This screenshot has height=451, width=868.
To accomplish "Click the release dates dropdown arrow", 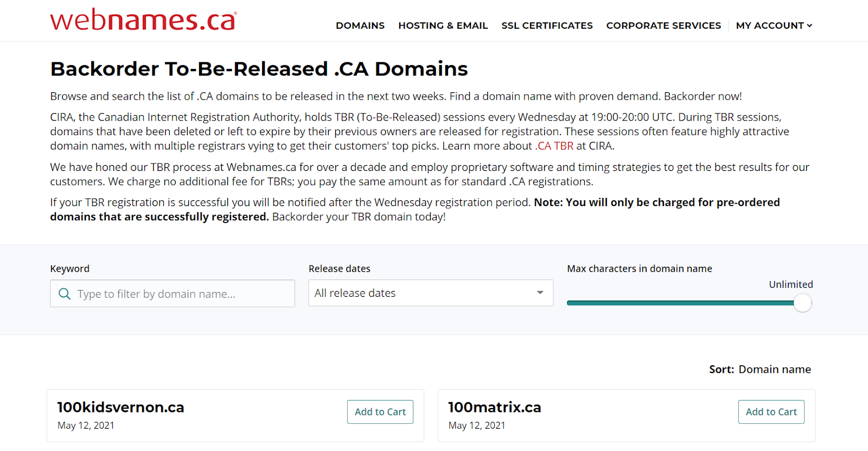I will [540, 293].
